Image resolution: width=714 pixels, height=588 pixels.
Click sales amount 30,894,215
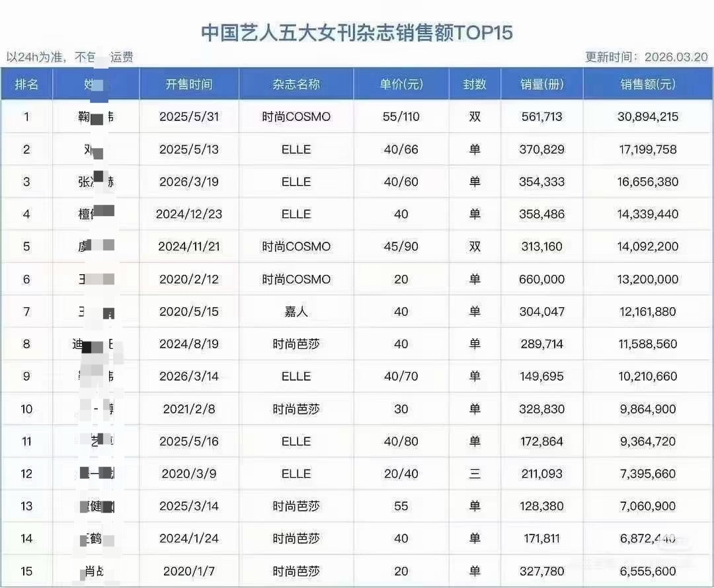click(648, 117)
